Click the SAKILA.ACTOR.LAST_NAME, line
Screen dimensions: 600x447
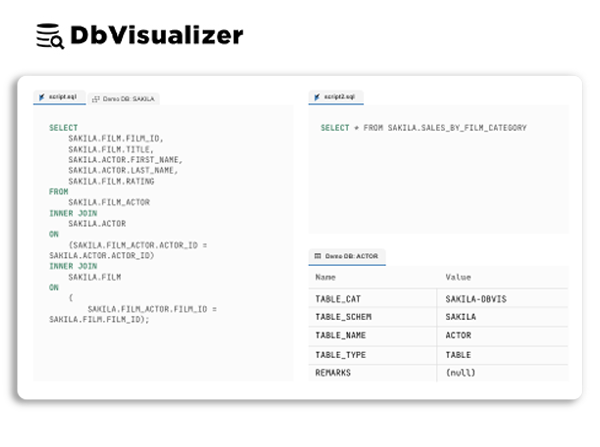pyautogui.click(x=123, y=170)
